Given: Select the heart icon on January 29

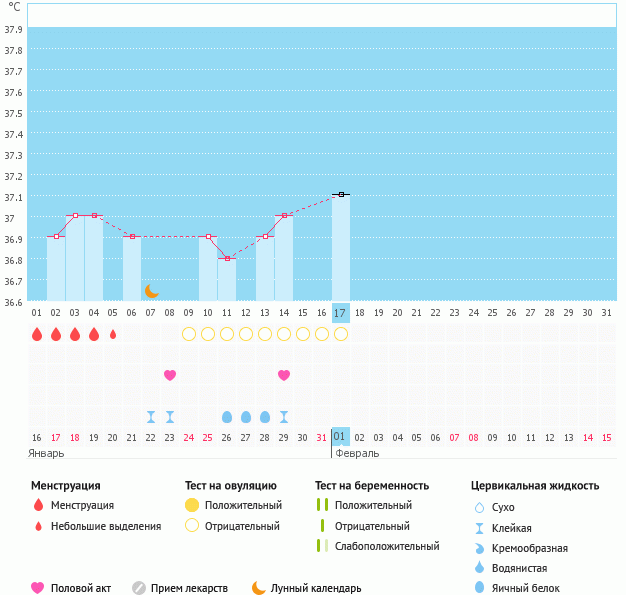Looking at the screenshot, I should pyautogui.click(x=284, y=375).
